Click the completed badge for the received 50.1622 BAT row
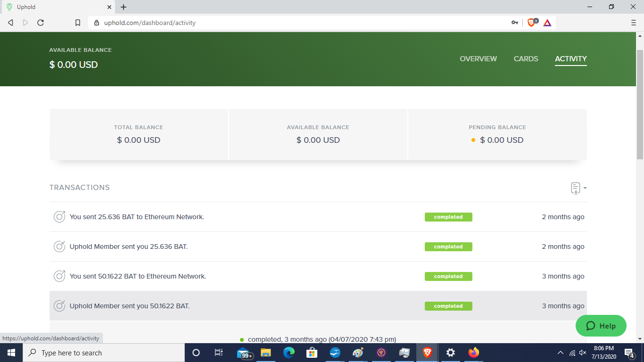 point(448,306)
